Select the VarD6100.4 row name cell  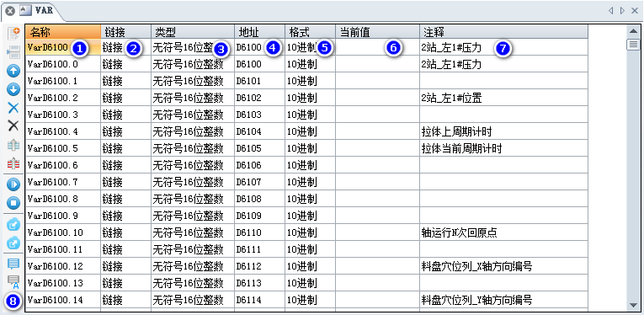pyautogui.click(x=63, y=131)
